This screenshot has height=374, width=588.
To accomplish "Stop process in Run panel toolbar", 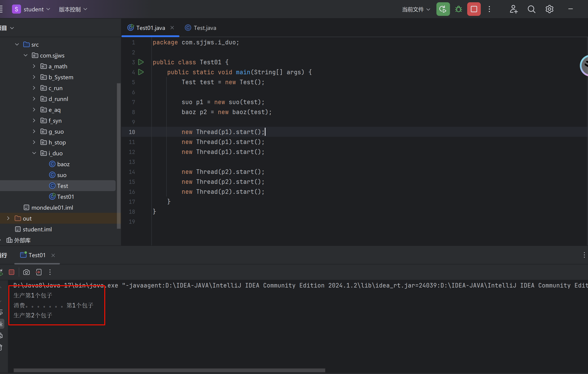I will pos(12,272).
